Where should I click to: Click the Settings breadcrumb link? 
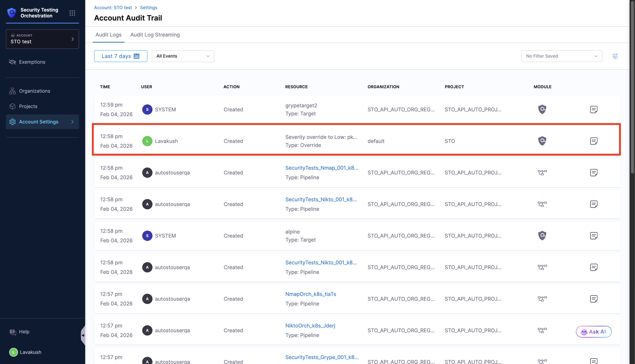148,8
